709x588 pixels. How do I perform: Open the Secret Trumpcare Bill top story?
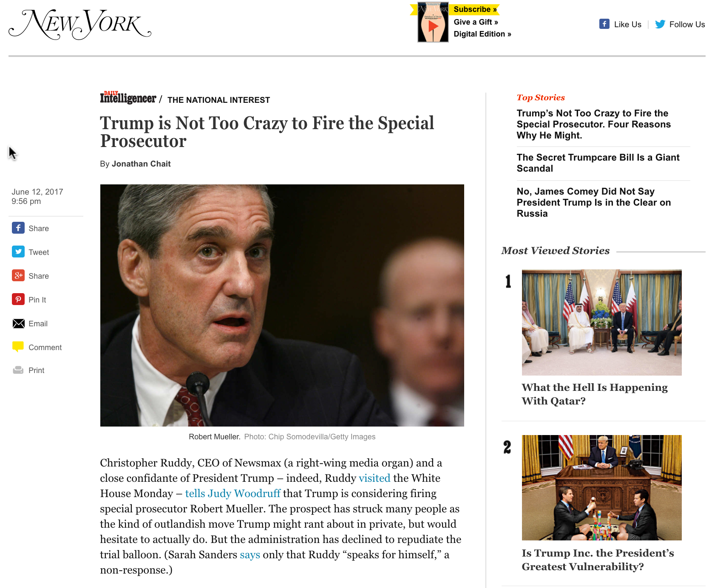click(598, 163)
